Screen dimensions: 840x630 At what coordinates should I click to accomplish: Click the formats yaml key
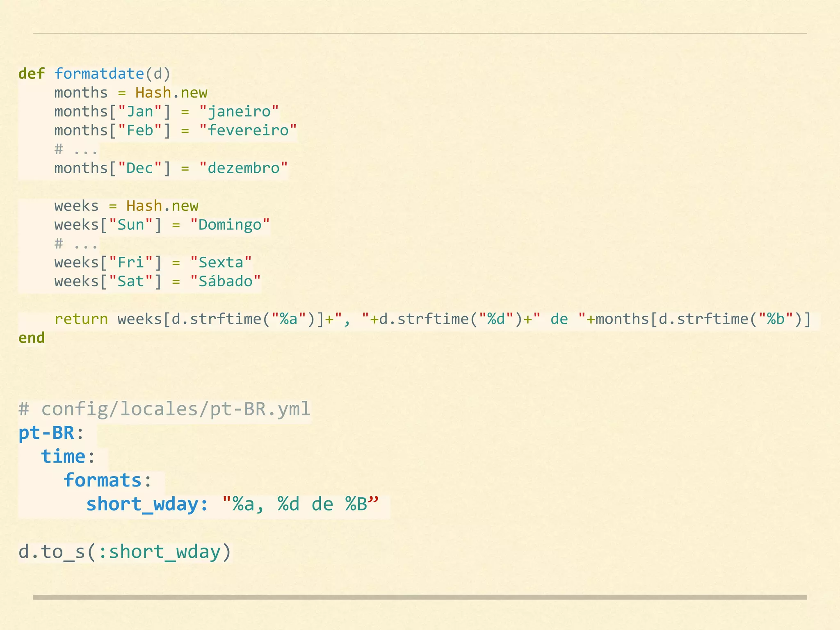[x=103, y=481]
